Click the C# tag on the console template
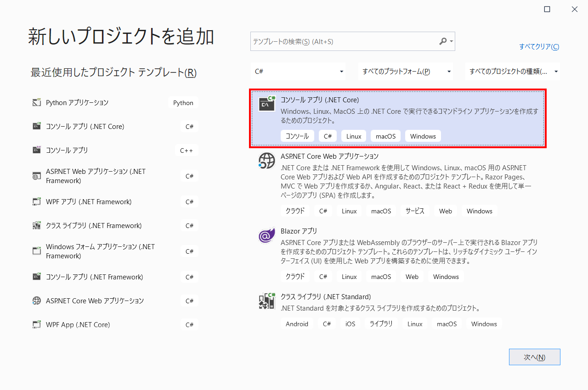The image size is (588, 390). coord(328,136)
